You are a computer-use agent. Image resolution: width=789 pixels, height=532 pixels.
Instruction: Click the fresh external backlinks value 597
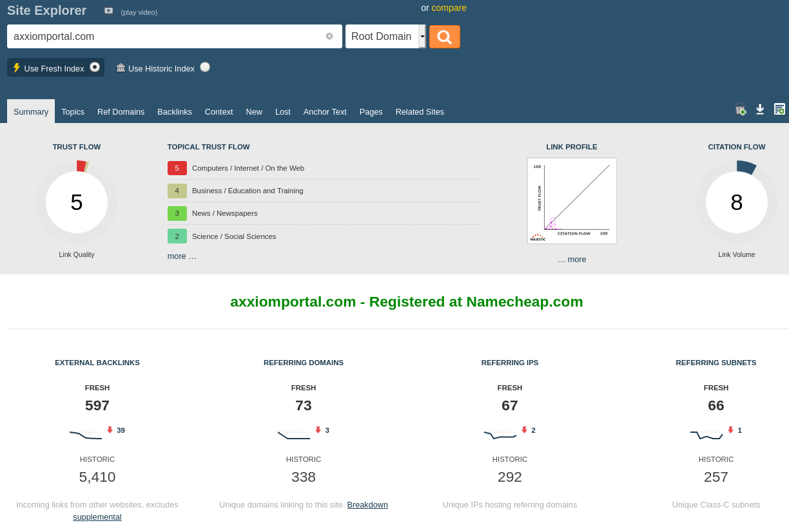97,406
